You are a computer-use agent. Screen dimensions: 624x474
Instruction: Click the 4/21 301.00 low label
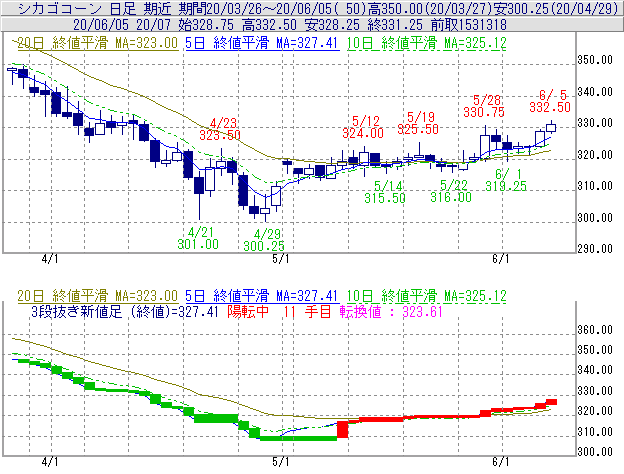(x=198, y=238)
